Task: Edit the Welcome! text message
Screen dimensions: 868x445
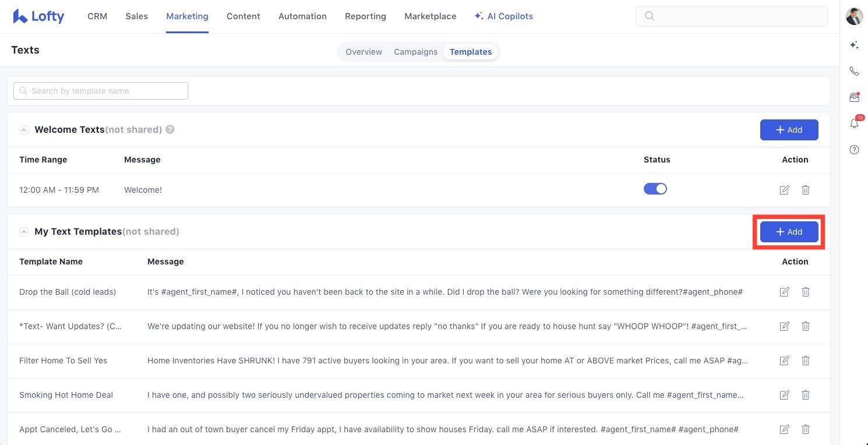Action: click(x=784, y=190)
